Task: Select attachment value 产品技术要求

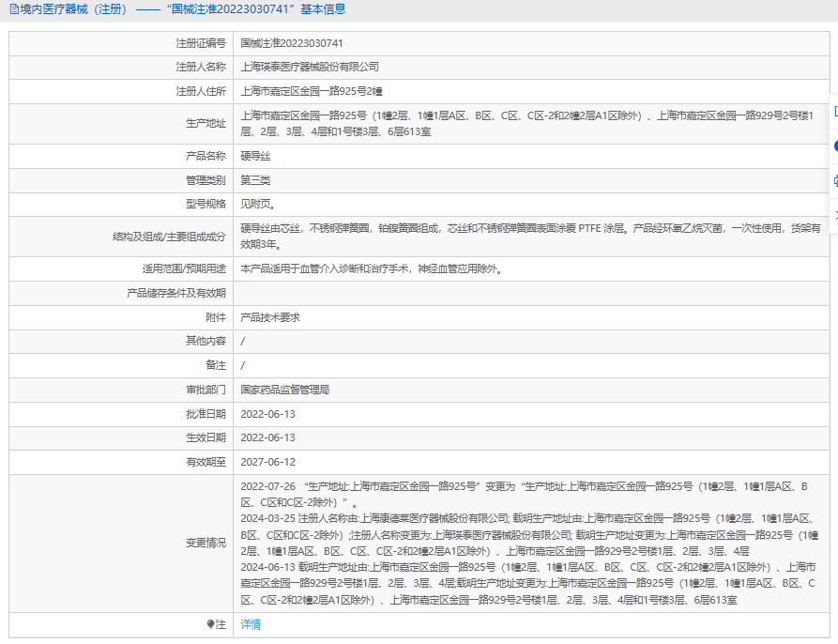Action: click(270, 317)
